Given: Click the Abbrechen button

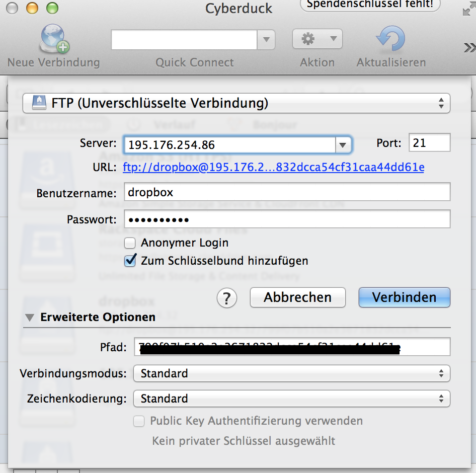Looking at the screenshot, I should (297, 297).
